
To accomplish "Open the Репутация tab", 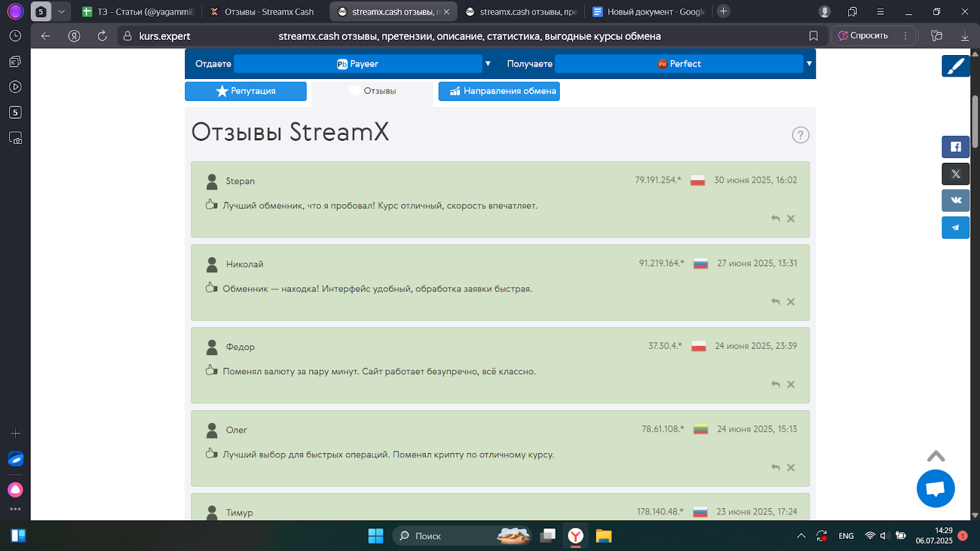I will pos(246,91).
